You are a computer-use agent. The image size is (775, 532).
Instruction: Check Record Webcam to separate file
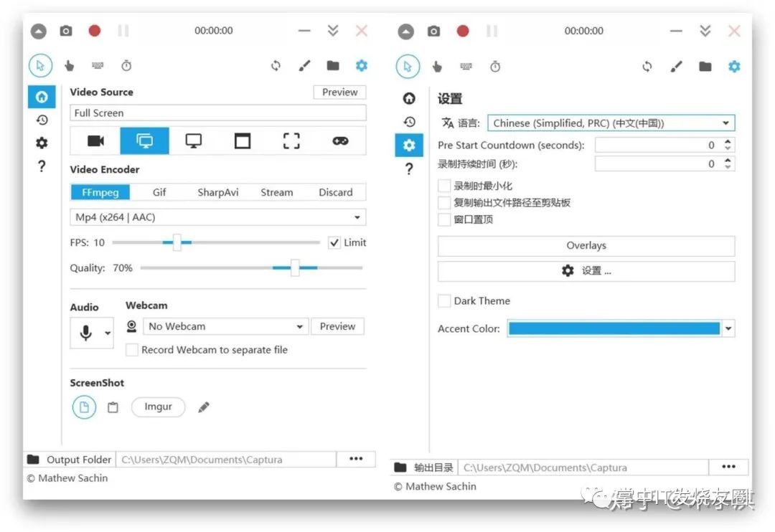pyautogui.click(x=131, y=350)
